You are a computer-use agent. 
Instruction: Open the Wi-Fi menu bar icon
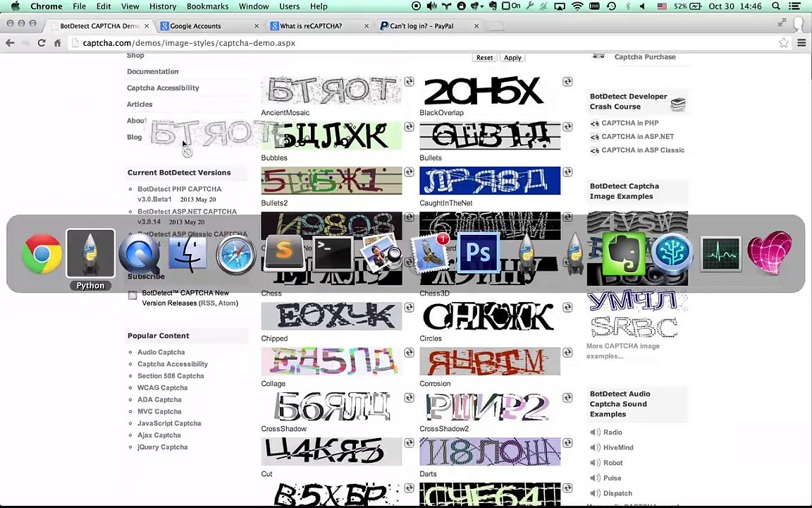pyautogui.click(x=577, y=6)
